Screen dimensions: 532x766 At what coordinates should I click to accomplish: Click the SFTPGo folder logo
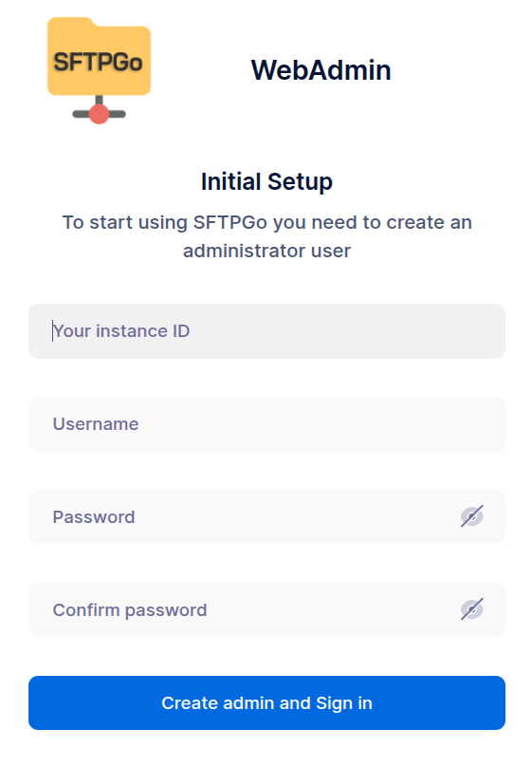99,70
